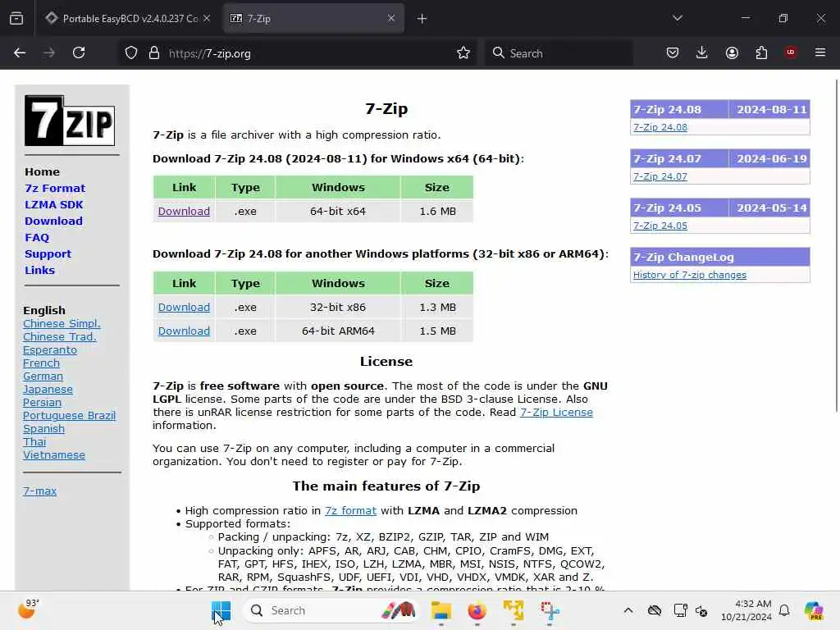Switch language to Portuguese Brazil
The width and height of the screenshot is (840, 630).
(69, 416)
